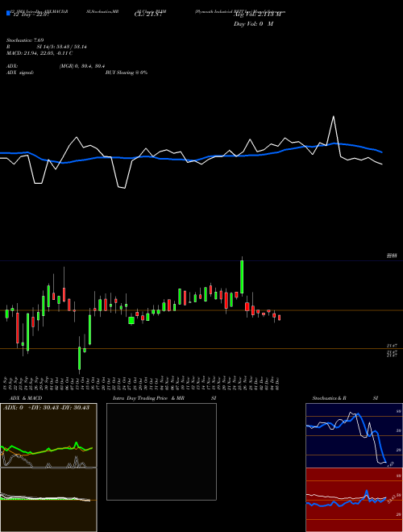The height and width of the screenshot is (532, 403).
Task: Select the 'MACD: 21.94, 22.05, -0.11 C' text
Action: [x=39, y=53]
